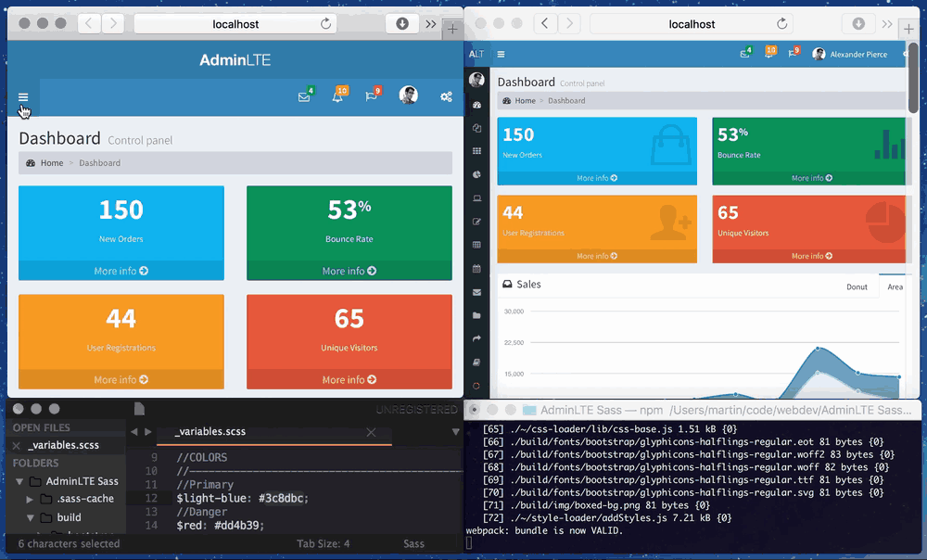
Task: Close the _variables.scss editor tab
Action: click(x=371, y=432)
